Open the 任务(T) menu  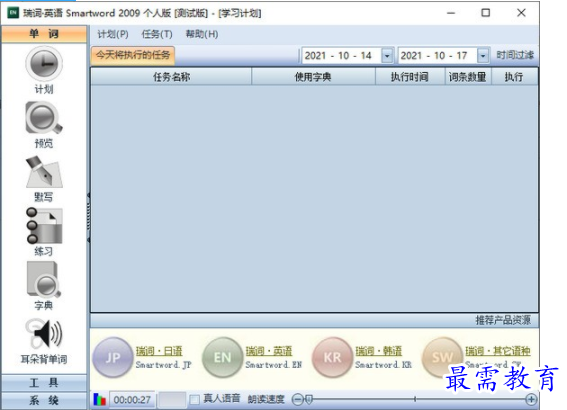pos(157,34)
